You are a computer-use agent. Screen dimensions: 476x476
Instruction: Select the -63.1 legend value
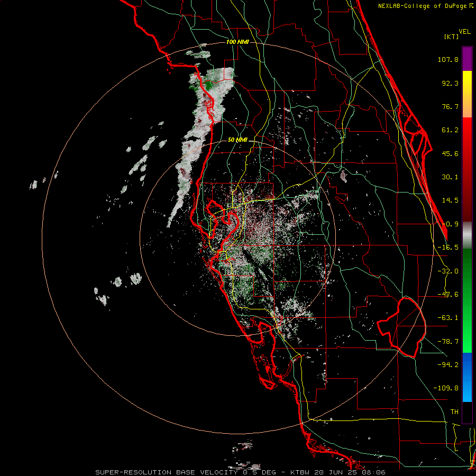click(448, 318)
